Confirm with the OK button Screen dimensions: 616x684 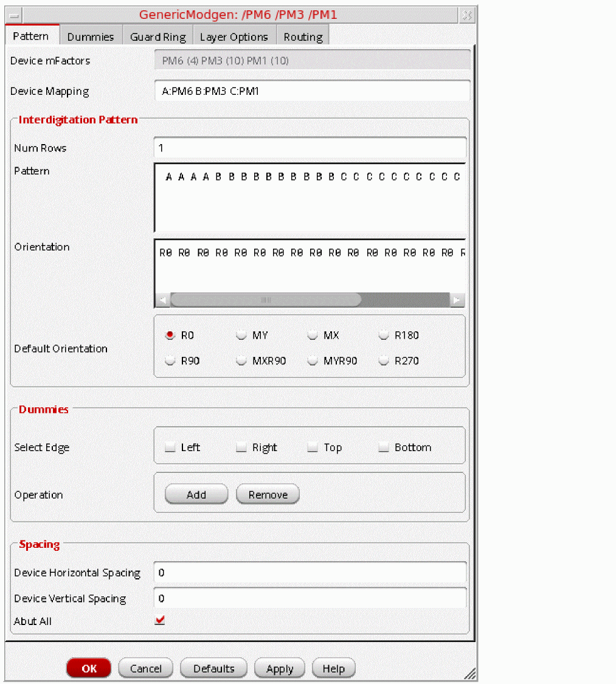pos(89,668)
